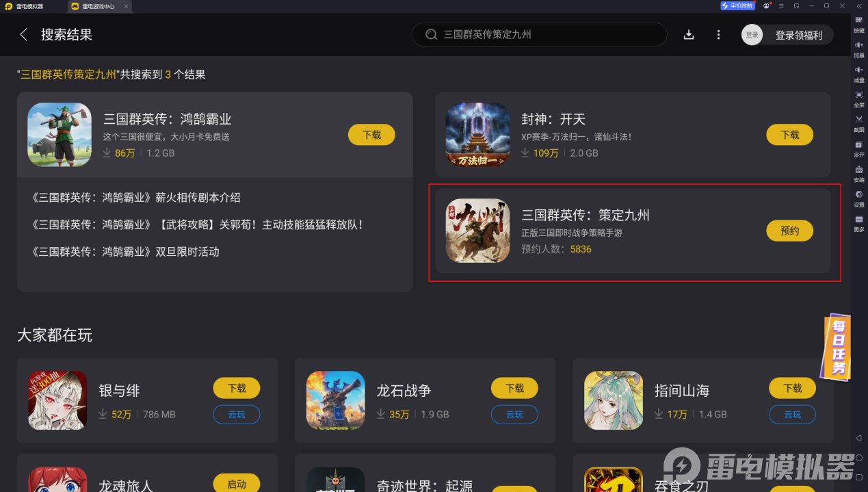
Task: Click the 按键 keymapping icon in sidebar
Action: pos(859,24)
